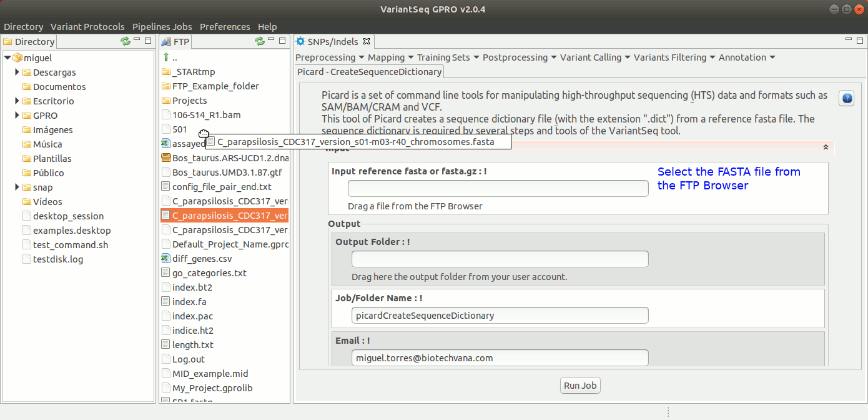Go up a folder via green arrow

tap(166, 57)
